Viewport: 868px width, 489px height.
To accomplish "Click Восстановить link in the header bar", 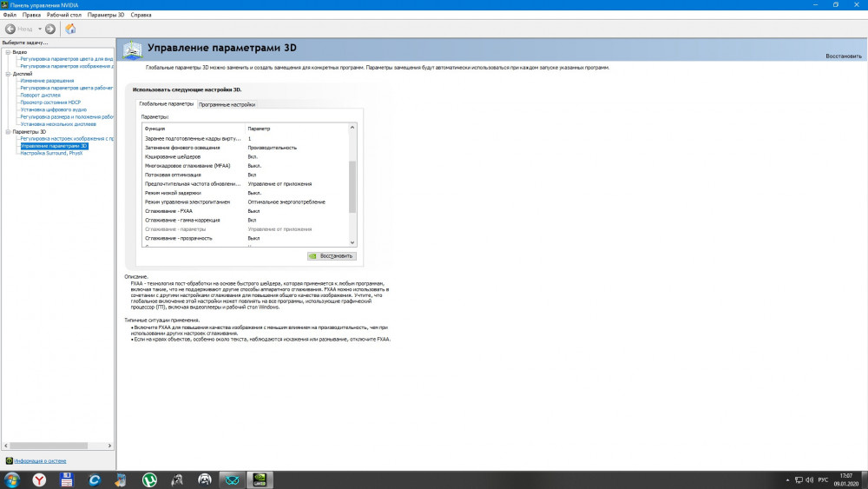I will [843, 56].
